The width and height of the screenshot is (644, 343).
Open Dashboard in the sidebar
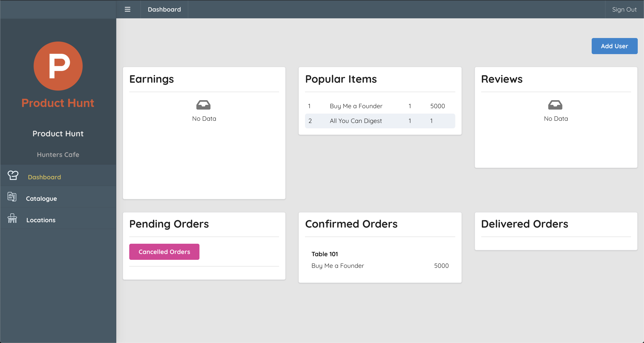point(44,177)
